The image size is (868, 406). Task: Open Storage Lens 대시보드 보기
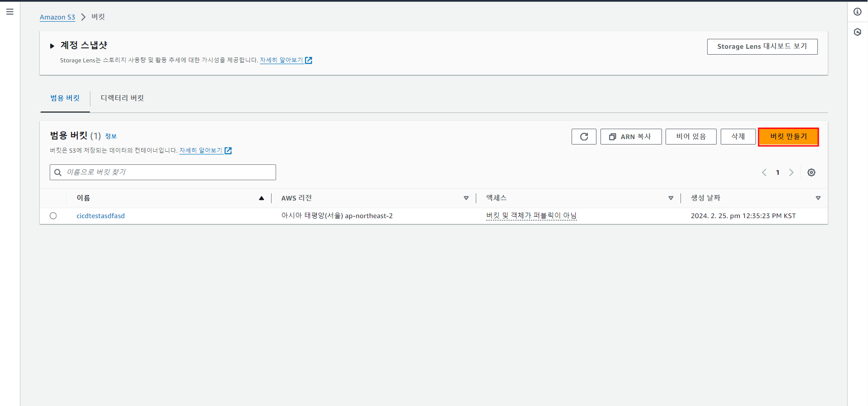[x=762, y=47]
